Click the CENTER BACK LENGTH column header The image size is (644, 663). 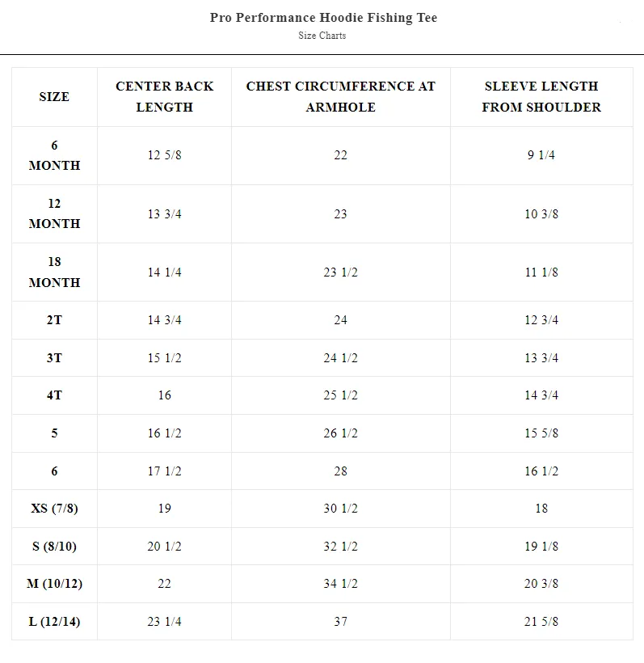164,96
